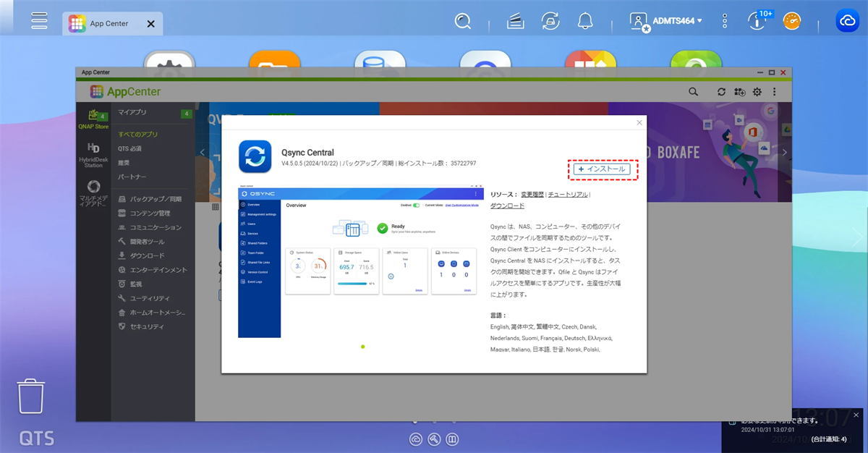Open the background tasks icon
The image size is (868, 453).
tap(515, 22)
